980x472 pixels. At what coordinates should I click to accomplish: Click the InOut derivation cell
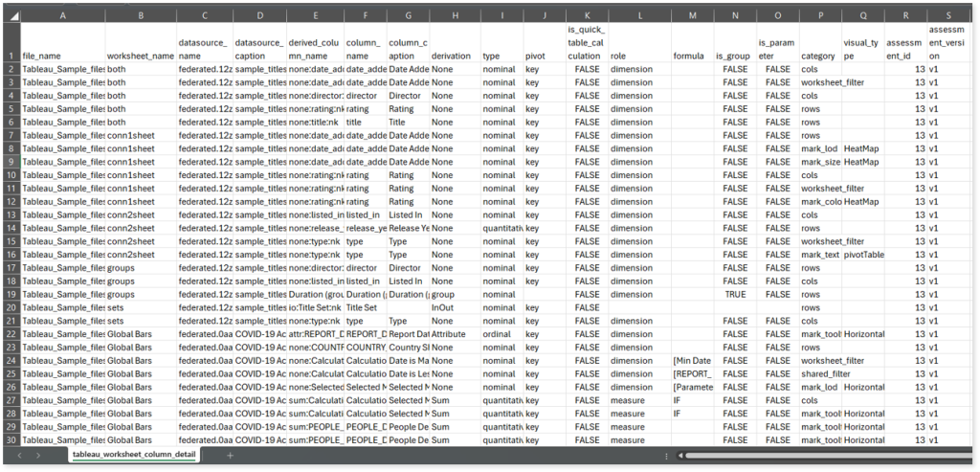[x=455, y=307]
